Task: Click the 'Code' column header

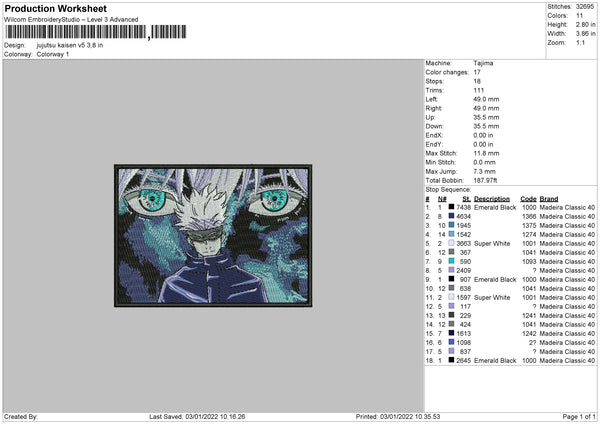Action: (528, 199)
